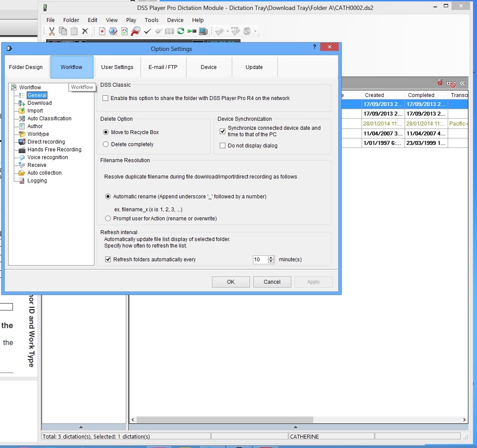Click the file list scroll right arrow
This screenshot has height=448, width=477.
coord(464,420)
